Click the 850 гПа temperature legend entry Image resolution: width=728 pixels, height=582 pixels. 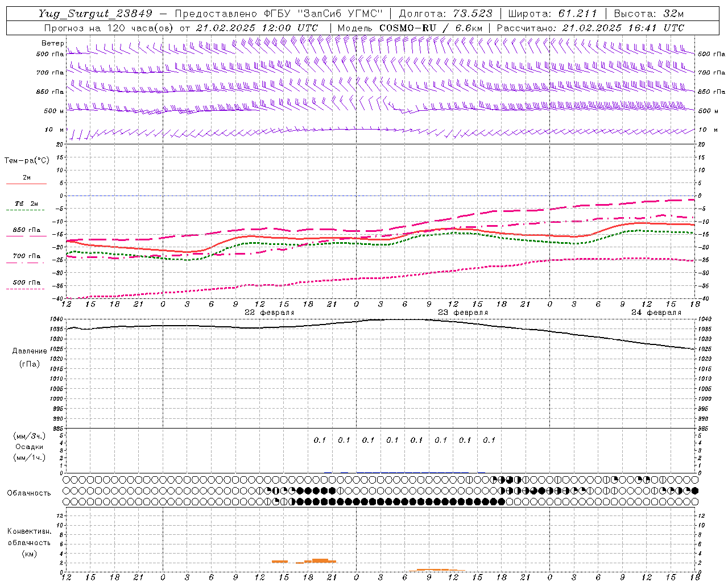tap(27, 230)
